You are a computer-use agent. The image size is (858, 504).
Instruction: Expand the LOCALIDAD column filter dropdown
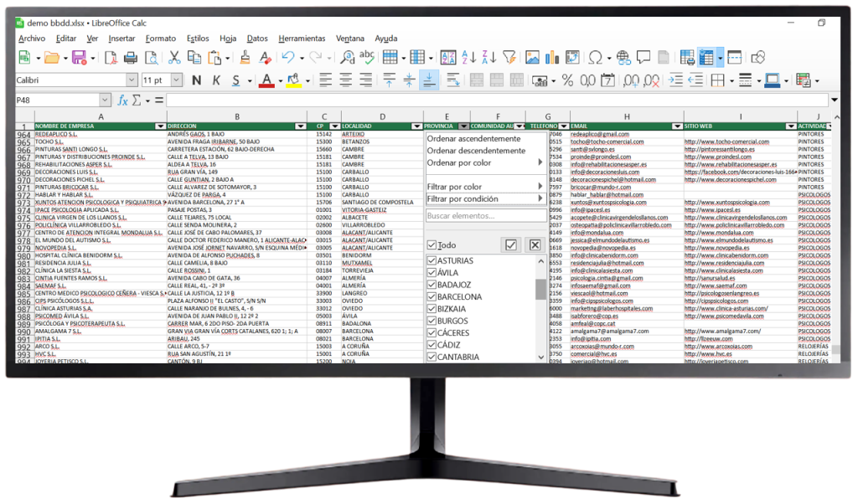click(x=416, y=126)
